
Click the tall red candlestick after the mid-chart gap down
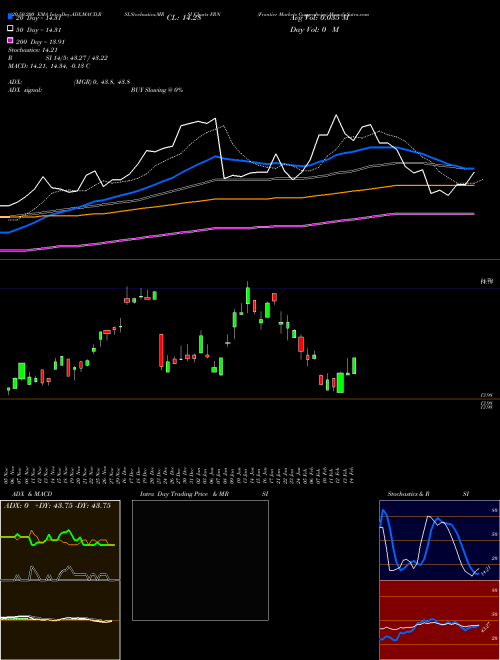pos(161,351)
